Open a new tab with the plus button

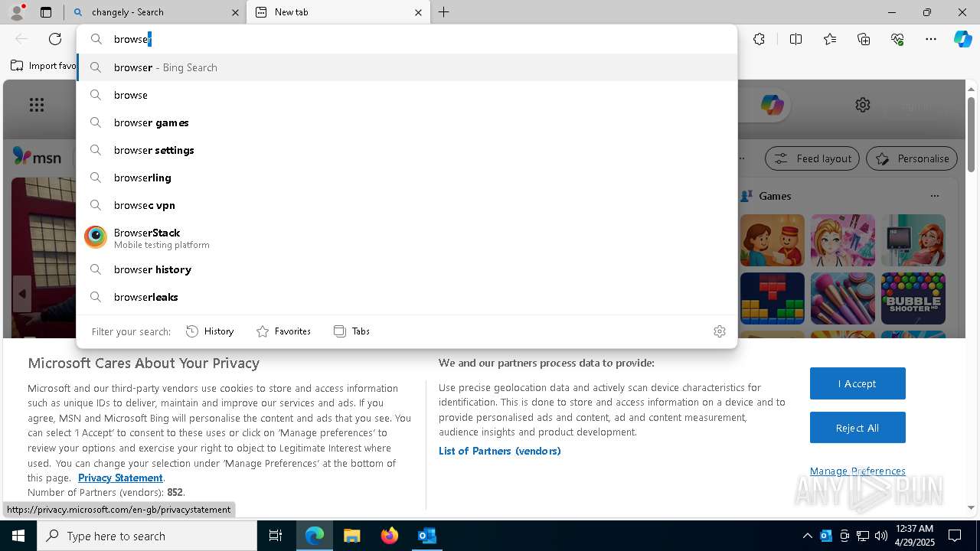pos(444,12)
